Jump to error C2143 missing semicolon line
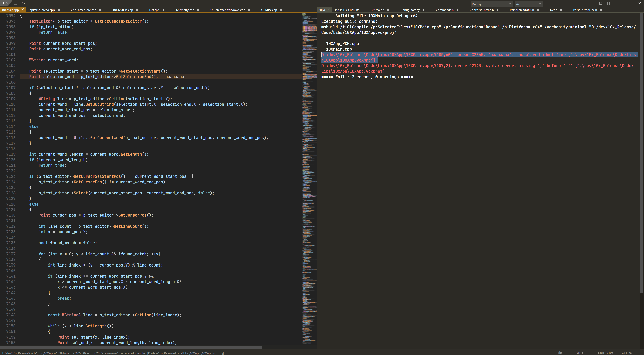Viewport: 644px width, 355px height. [477, 68]
